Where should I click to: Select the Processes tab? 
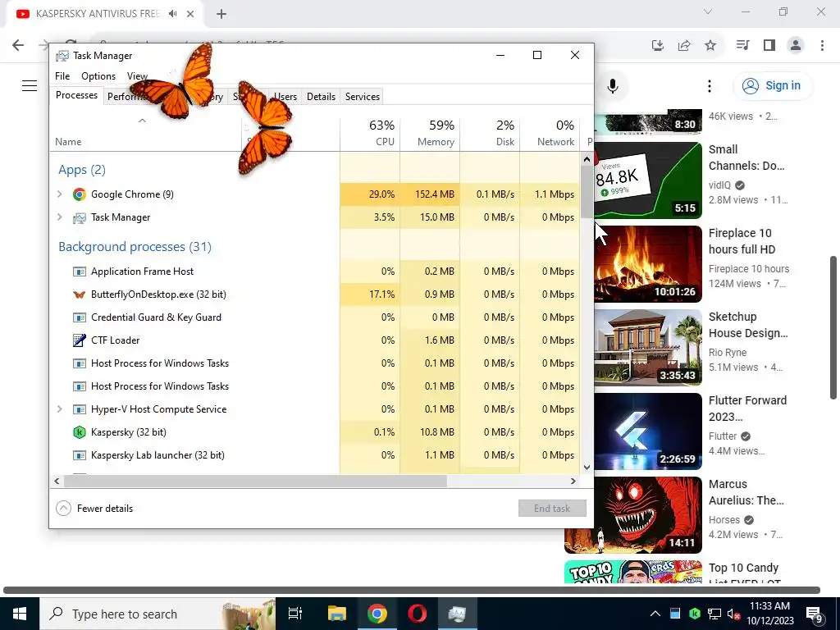(76, 95)
